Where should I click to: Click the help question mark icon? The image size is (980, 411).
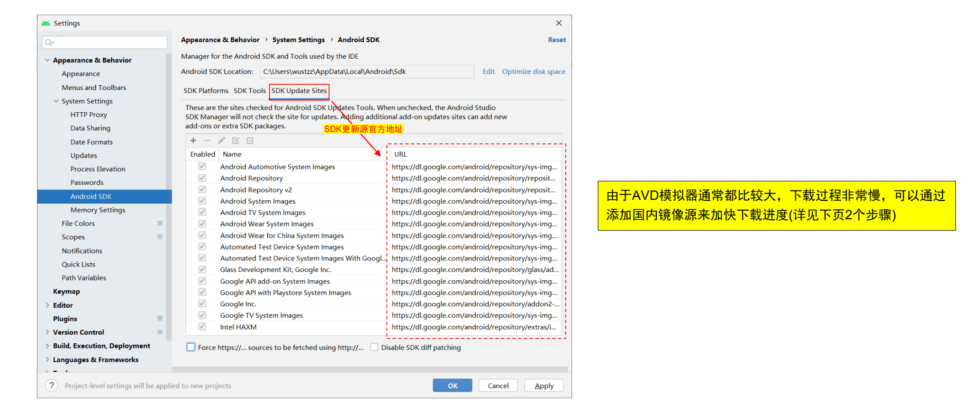click(x=52, y=385)
